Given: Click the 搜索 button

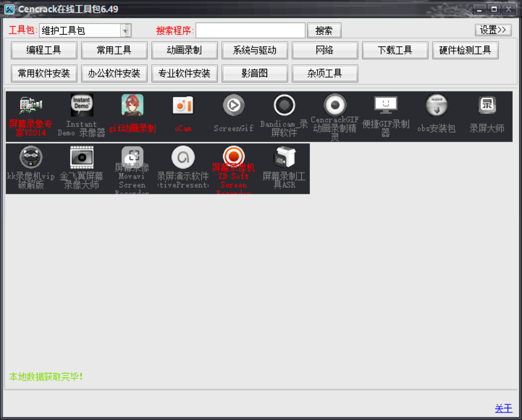Looking at the screenshot, I should point(324,31).
